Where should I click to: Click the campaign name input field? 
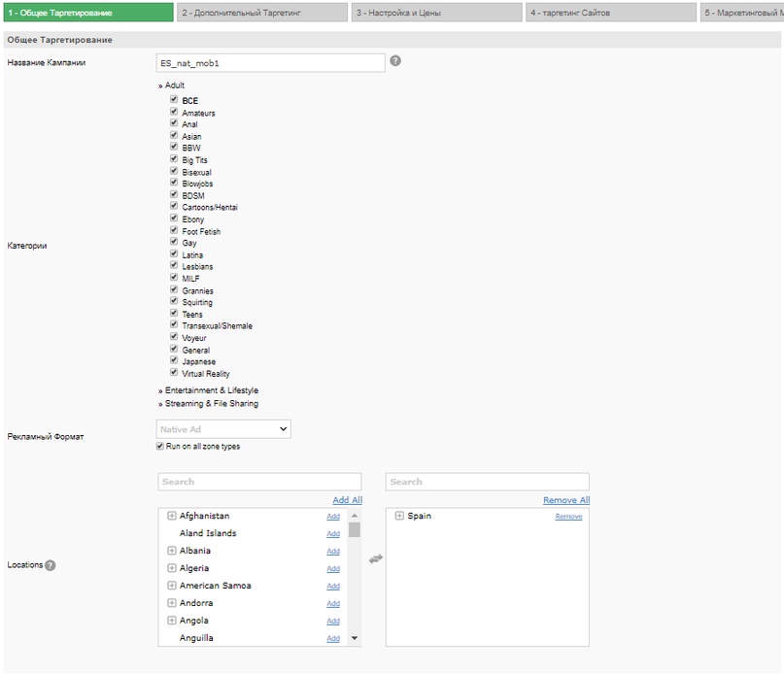point(270,63)
